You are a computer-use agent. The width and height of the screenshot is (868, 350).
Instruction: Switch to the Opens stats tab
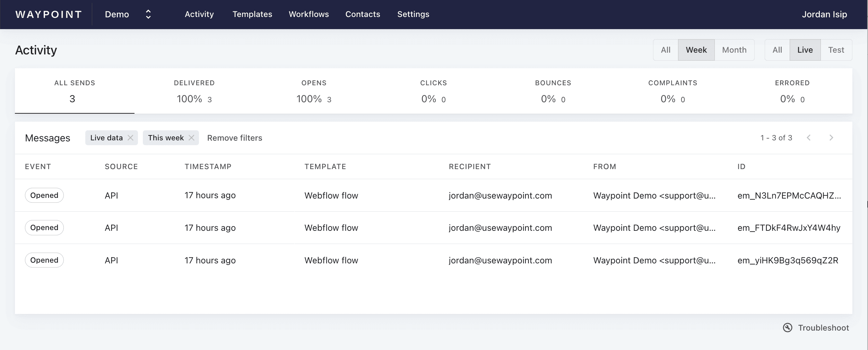pos(314,91)
